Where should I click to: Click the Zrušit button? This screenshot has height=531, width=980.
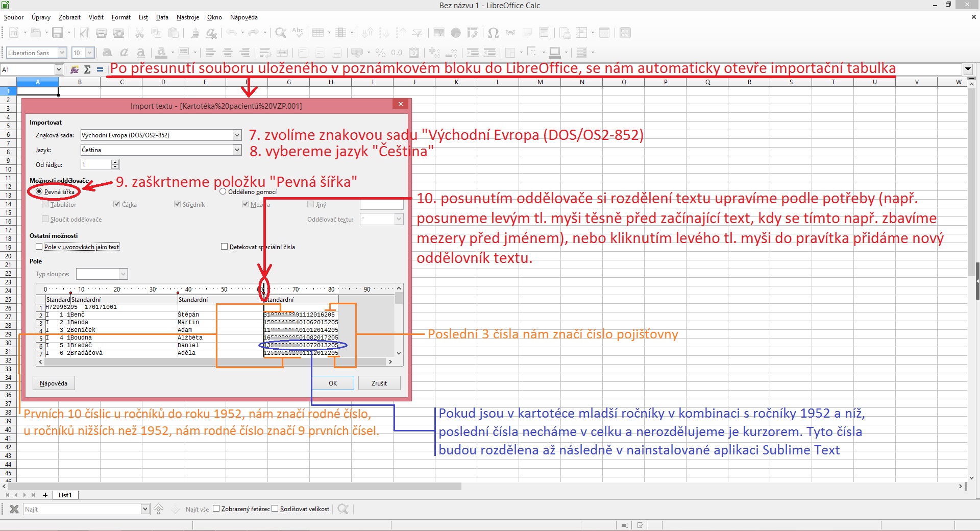(x=379, y=383)
